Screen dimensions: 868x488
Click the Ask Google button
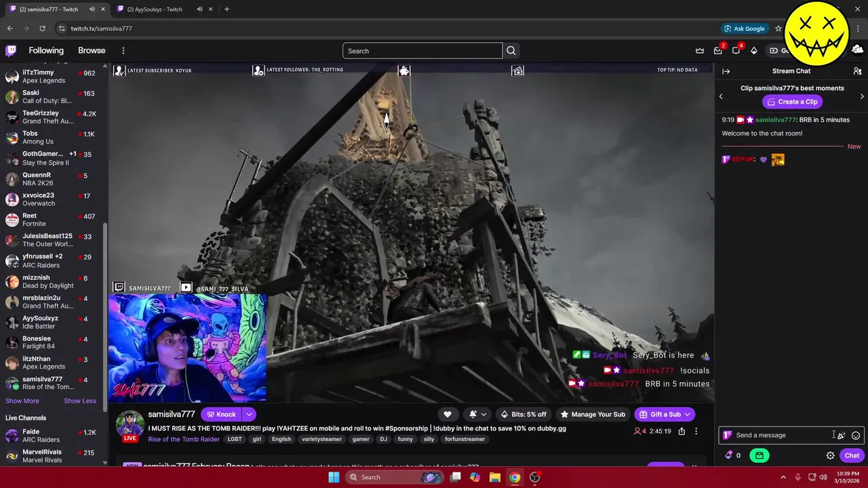tap(745, 28)
